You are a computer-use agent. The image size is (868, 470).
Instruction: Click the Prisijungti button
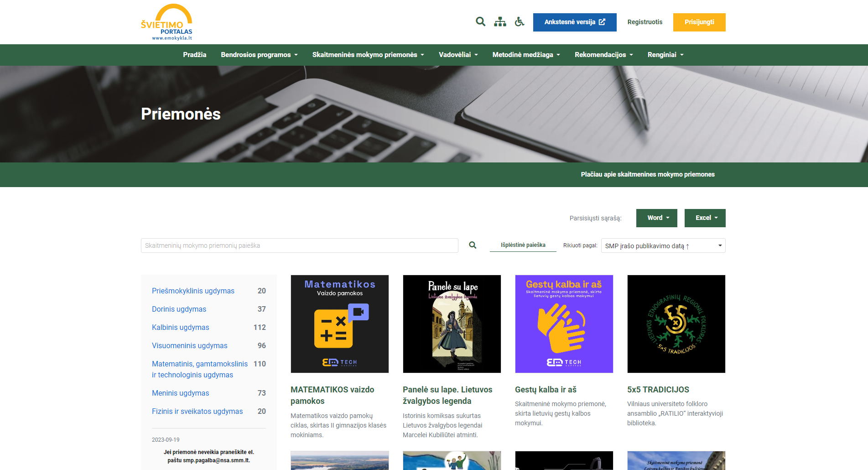tap(699, 22)
